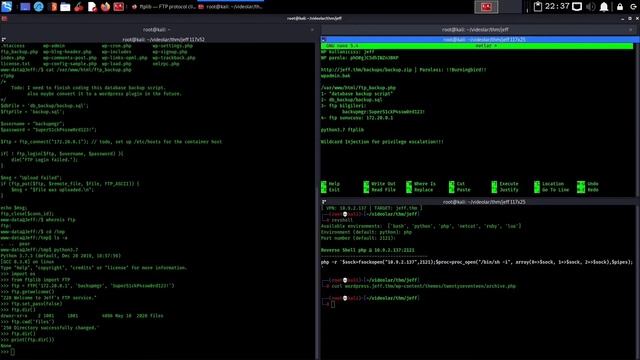The height and width of the screenshot is (360, 640).
Task: Open the document editor launcher icon
Action: tap(92, 7)
